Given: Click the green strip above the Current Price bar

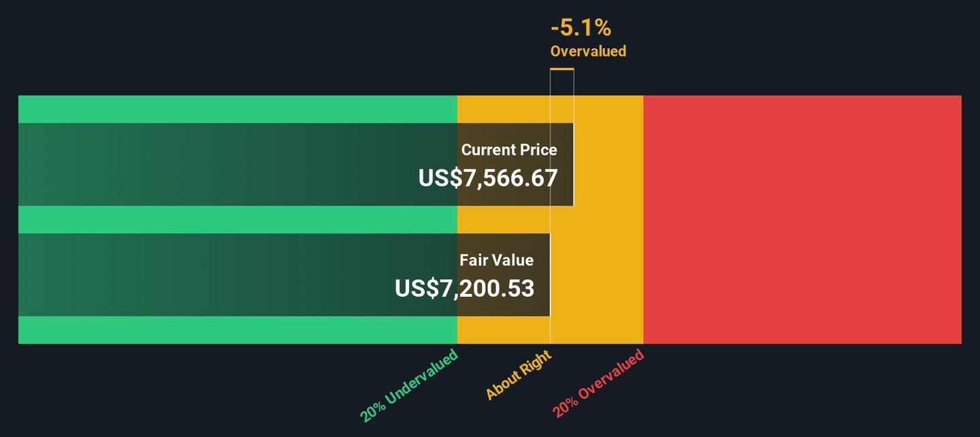Looking at the screenshot, I should point(238,109).
